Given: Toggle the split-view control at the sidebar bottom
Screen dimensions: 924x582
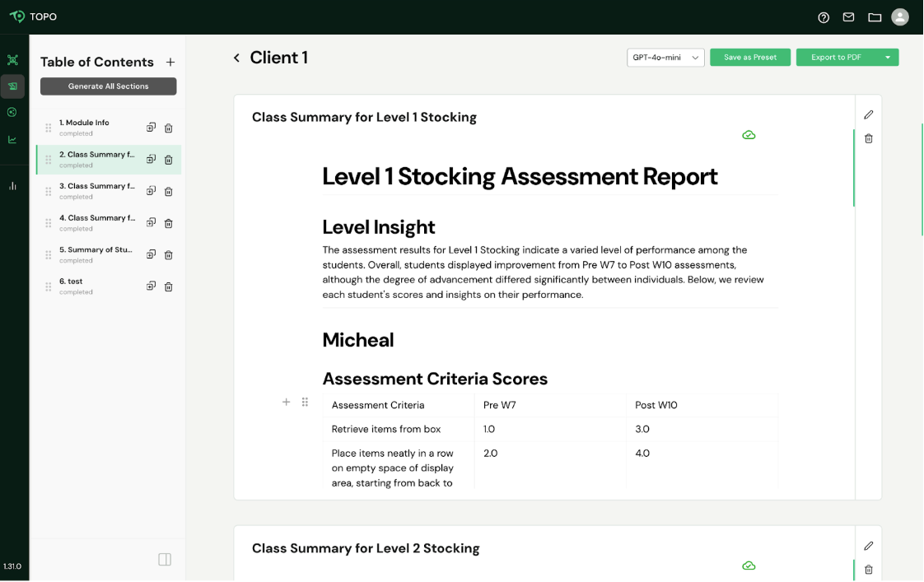Looking at the screenshot, I should click(x=165, y=559).
